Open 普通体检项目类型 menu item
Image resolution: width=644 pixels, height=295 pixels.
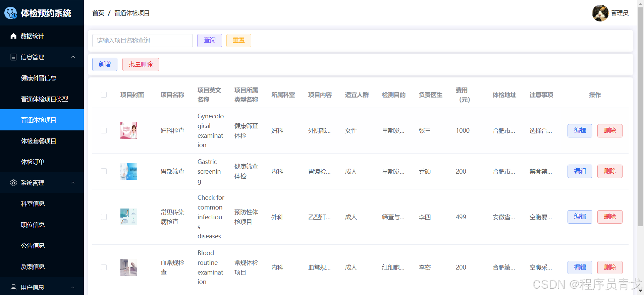(x=42, y=99)
